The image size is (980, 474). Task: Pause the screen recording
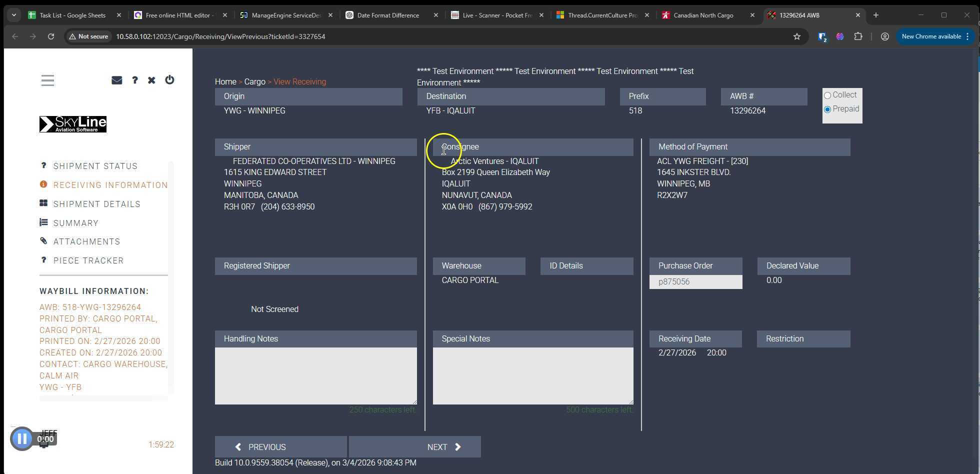point(22,439)
